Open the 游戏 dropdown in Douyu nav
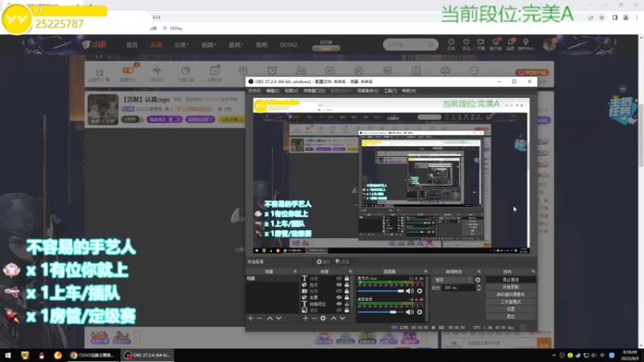 pos(235,45)
